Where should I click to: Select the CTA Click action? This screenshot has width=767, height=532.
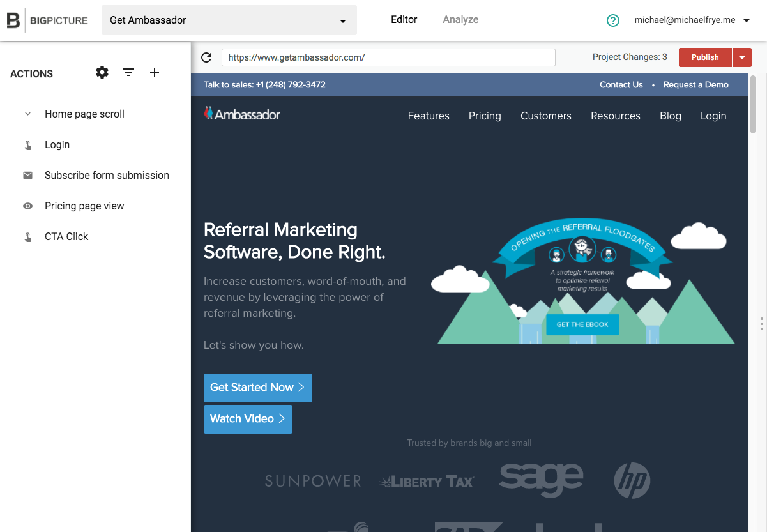[x=66, y=237]
